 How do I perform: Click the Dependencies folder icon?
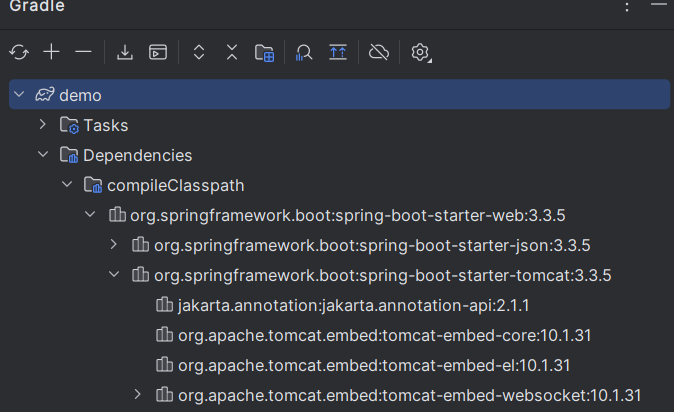tap(69, 155)
